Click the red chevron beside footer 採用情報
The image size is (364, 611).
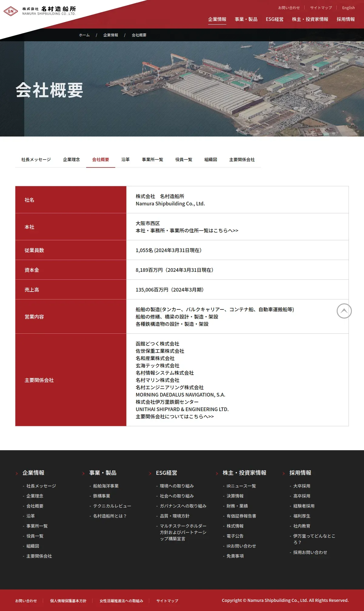point(284,473)
